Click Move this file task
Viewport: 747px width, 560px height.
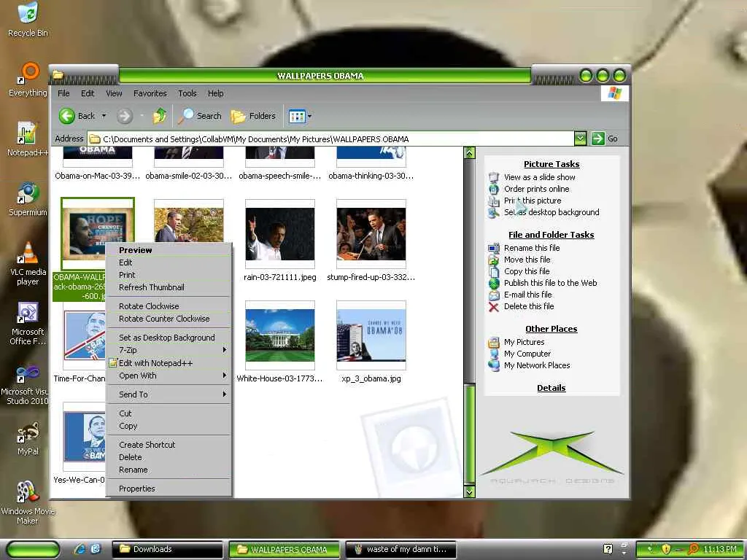coord(527,260)
